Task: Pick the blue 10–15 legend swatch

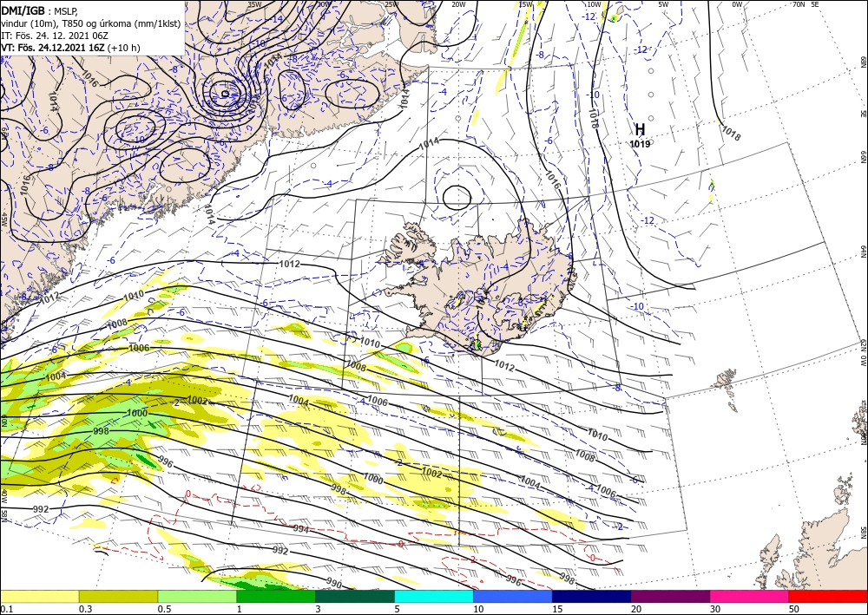Action: click(x=513, y=596)
